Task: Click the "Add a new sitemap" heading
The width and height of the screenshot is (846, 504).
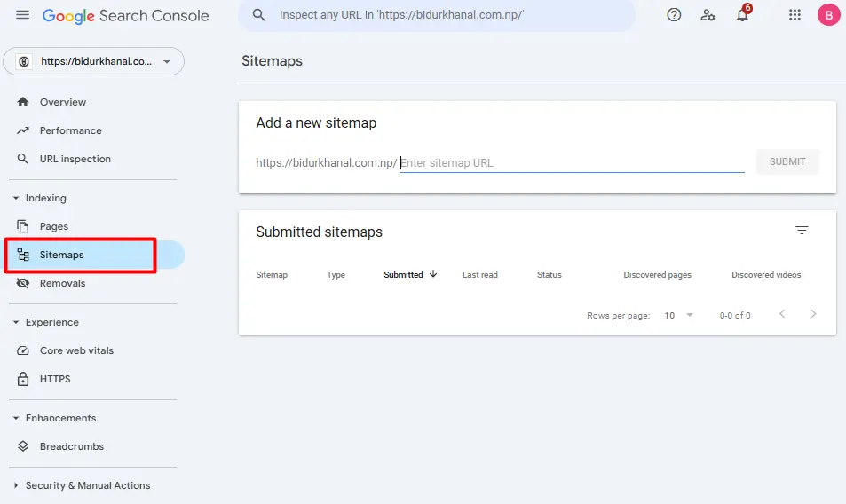Action: click(316, 123)
